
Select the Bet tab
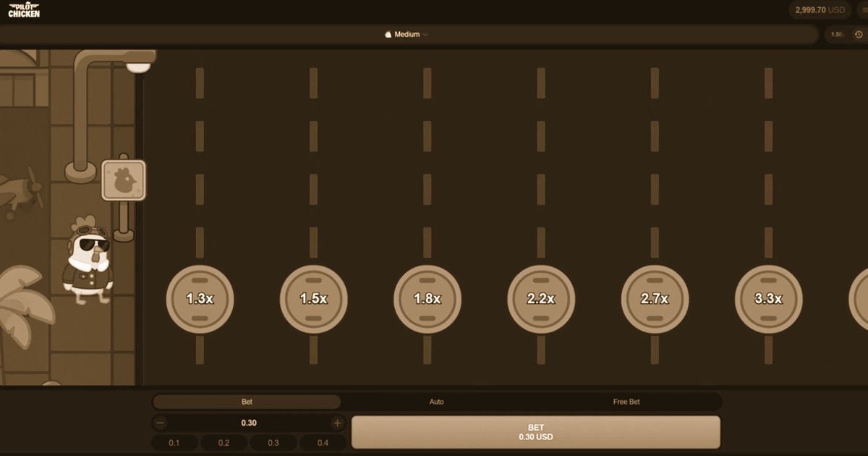coord(247,402)
